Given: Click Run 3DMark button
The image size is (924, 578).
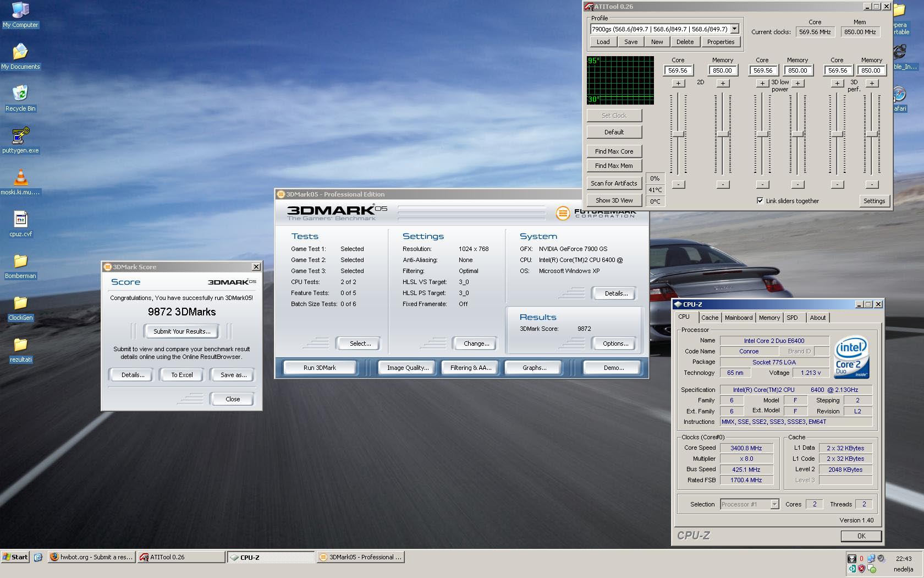Looking at the screenshot, I should click(x=320, y=368).
